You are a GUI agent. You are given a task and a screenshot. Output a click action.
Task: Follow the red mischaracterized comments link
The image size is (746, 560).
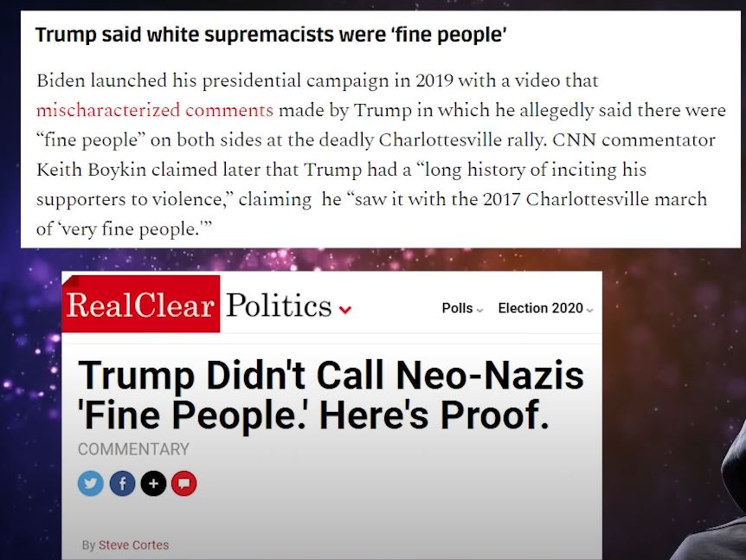click(x=155, y=110)
